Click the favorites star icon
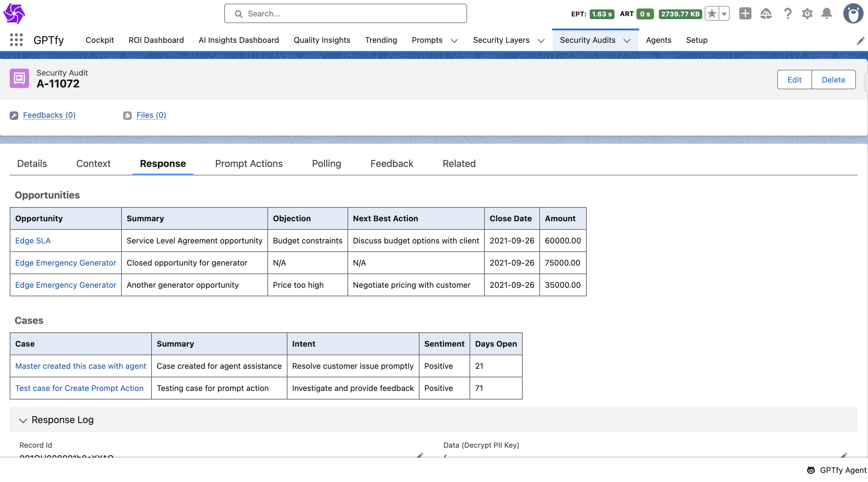Viewport: 868px width, 482px height. (x=712, y=14)
